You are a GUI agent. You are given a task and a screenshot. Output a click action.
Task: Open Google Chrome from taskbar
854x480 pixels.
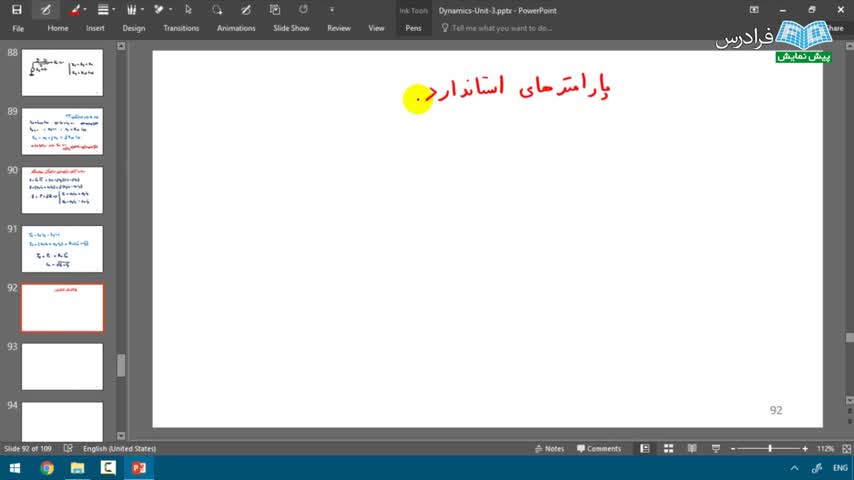pyautogui.click(x=47, y=468)
